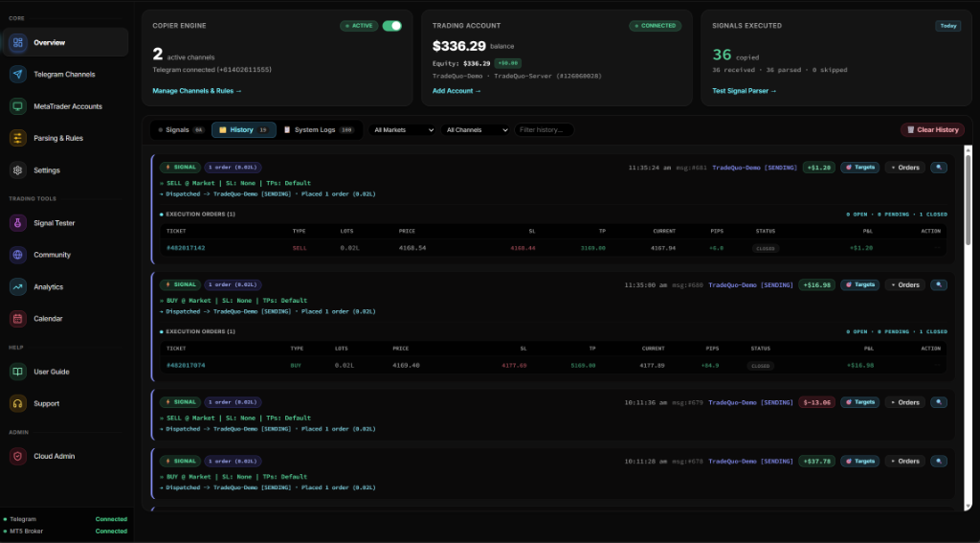980x543 pixels.
Task: Open the MetaTrader Accounts monitor icon
Action: pyautogui.click(x=17, y=106)
